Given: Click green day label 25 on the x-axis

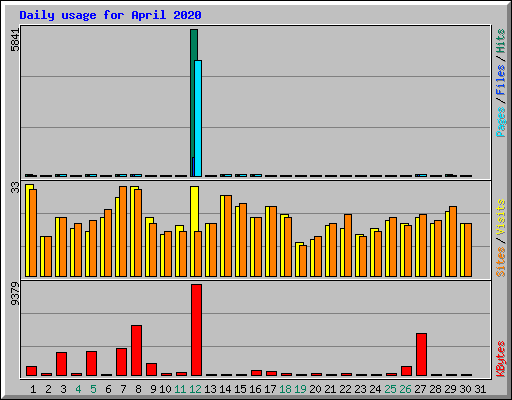Looking at the screenshot, I should pos(390,389).
